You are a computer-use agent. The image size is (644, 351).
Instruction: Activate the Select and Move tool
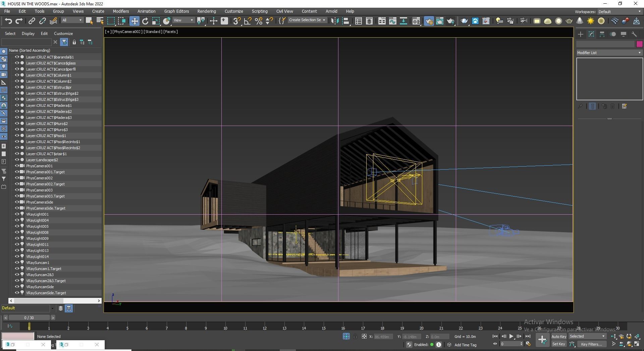coord(134,21)
